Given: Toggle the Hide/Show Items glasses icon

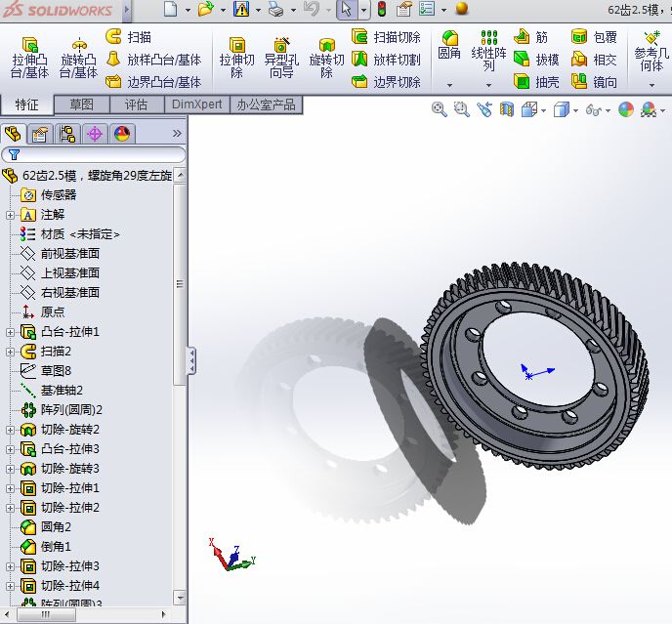Looking at the screenshot, I should tap(592, 110).
